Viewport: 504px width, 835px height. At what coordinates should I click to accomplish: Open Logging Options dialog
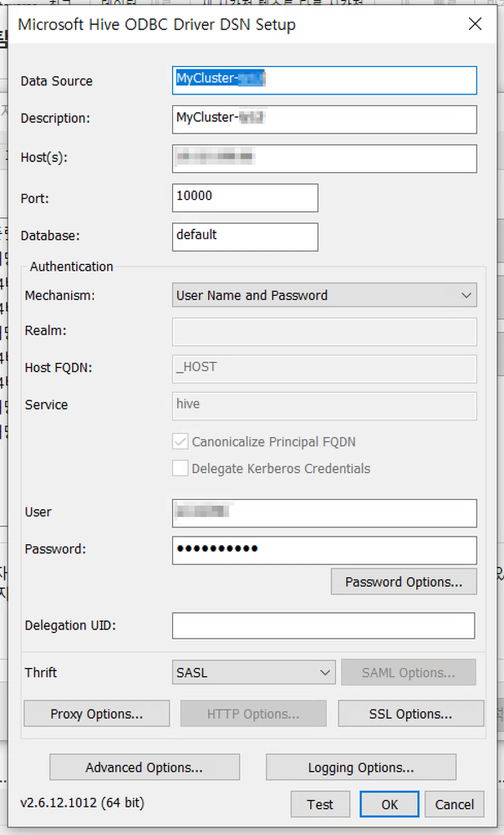(361, 766)
